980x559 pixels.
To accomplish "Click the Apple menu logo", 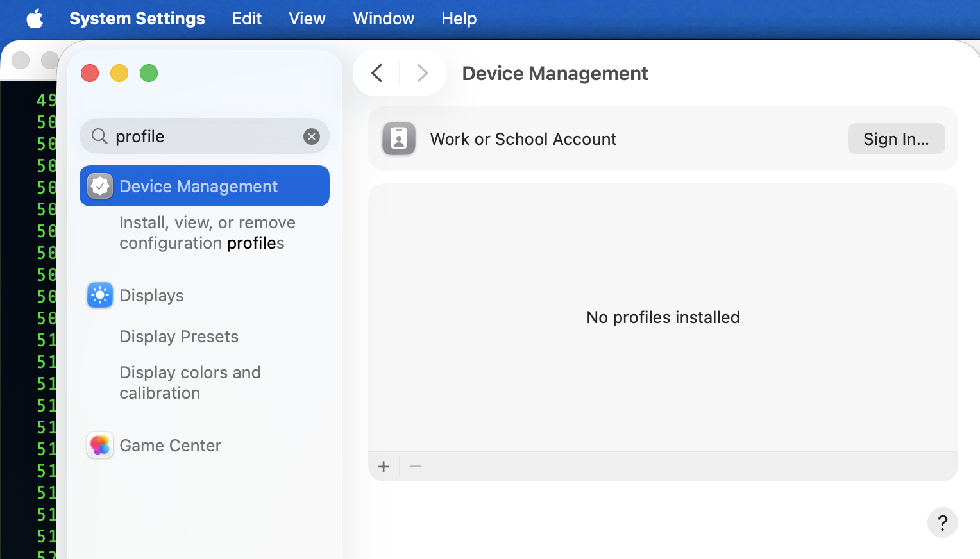I will [35, 19].
